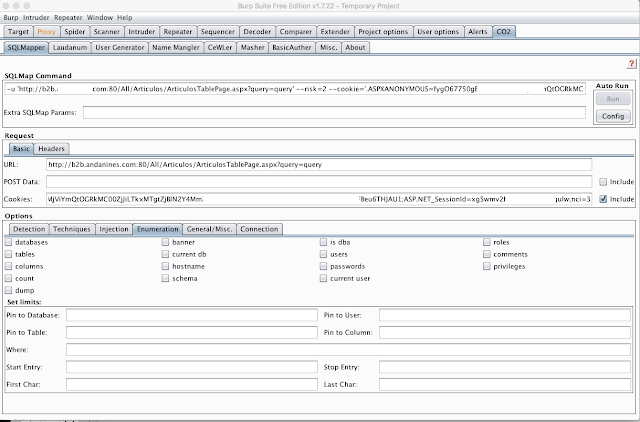Enable the privileges checkbox
Viewport: 640px width, 422px height.
(487, 266)
